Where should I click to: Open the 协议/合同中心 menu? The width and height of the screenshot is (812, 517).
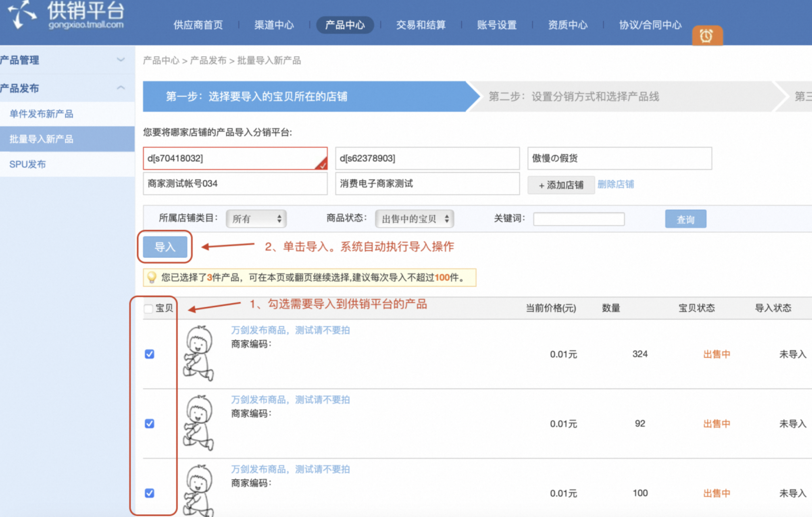coord(650,25)
